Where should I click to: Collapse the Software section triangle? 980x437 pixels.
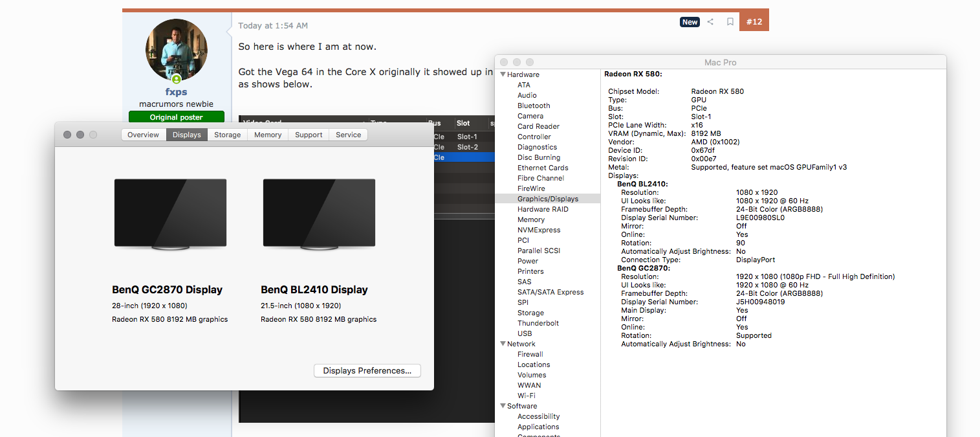(503, 406)
